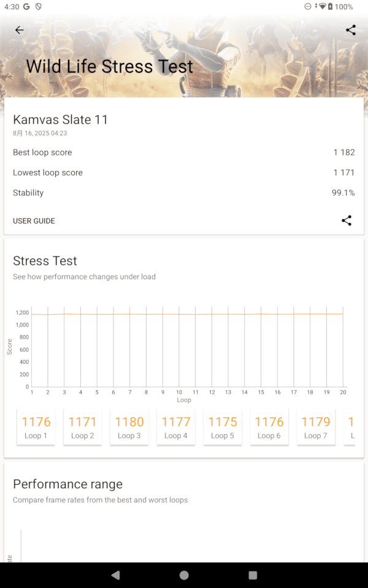Share results via the Kamvas Slate card share icon

tap(347, 221)
